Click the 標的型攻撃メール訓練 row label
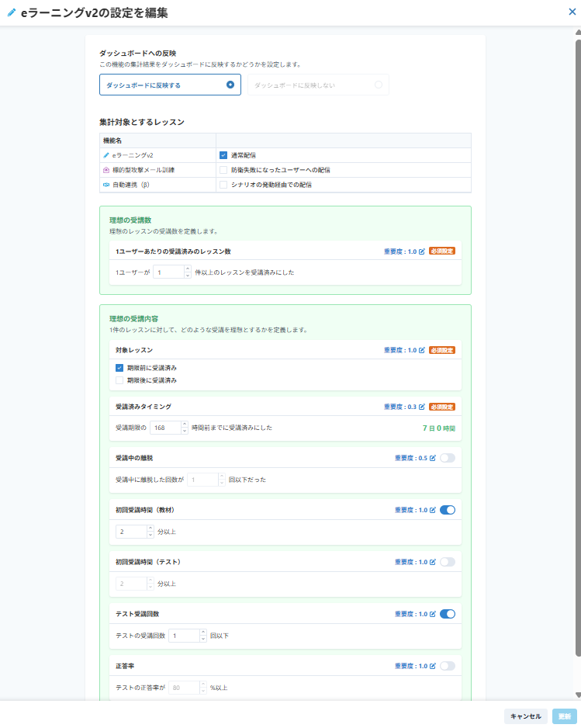The width and height of the screenshot is (581, 728). coord(144,170)
